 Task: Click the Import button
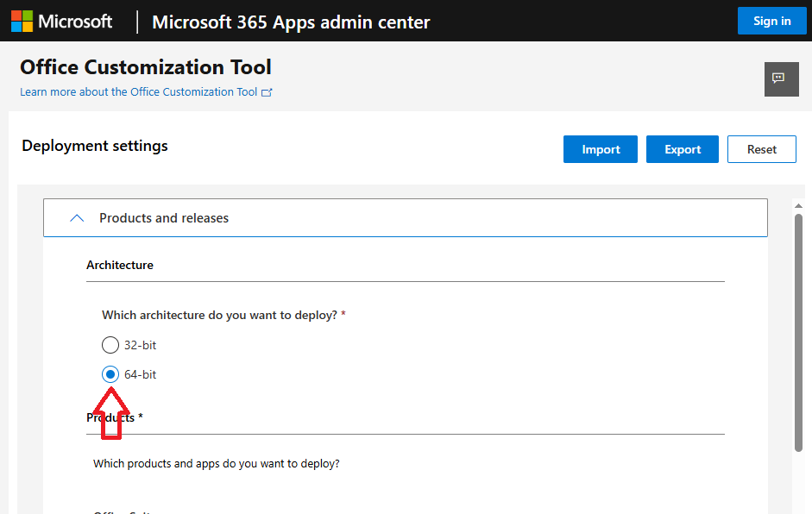601,149
